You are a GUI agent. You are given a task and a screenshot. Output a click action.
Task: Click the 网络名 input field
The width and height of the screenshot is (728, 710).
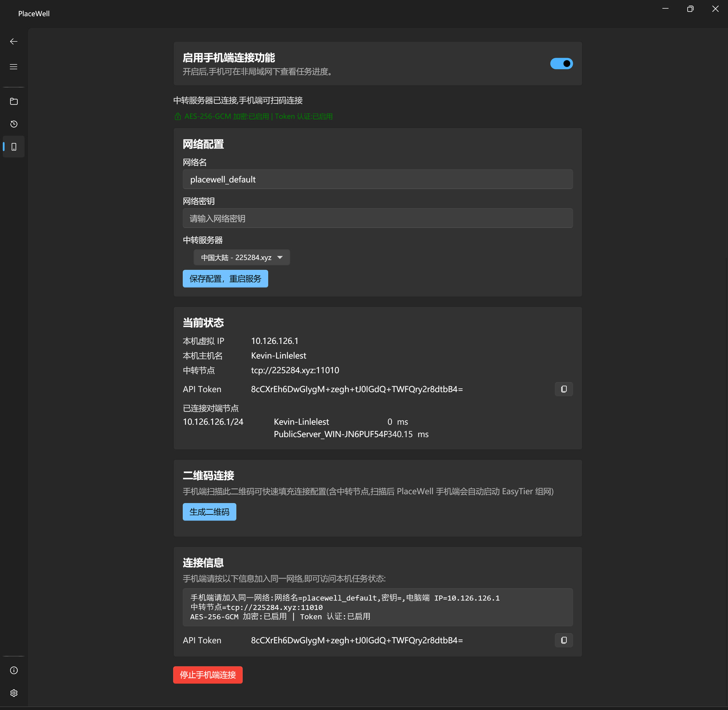[x=378, y=179]
